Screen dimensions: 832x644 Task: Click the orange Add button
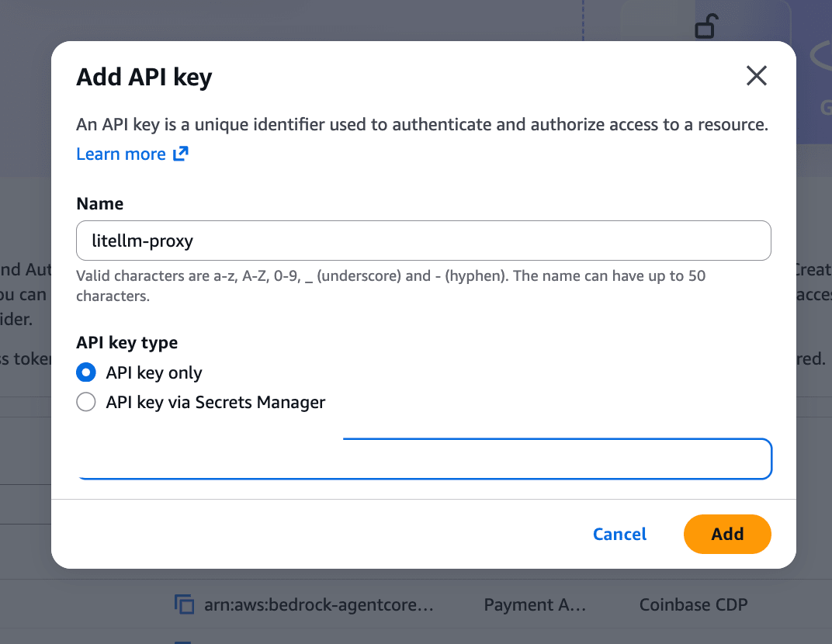(x=727, y=534)
